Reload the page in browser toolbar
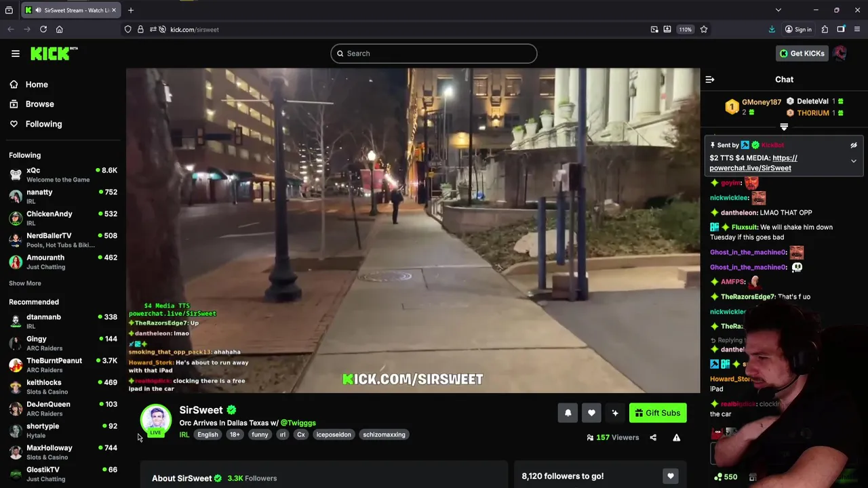Screen dimensions: 868x488 point(43,29)
